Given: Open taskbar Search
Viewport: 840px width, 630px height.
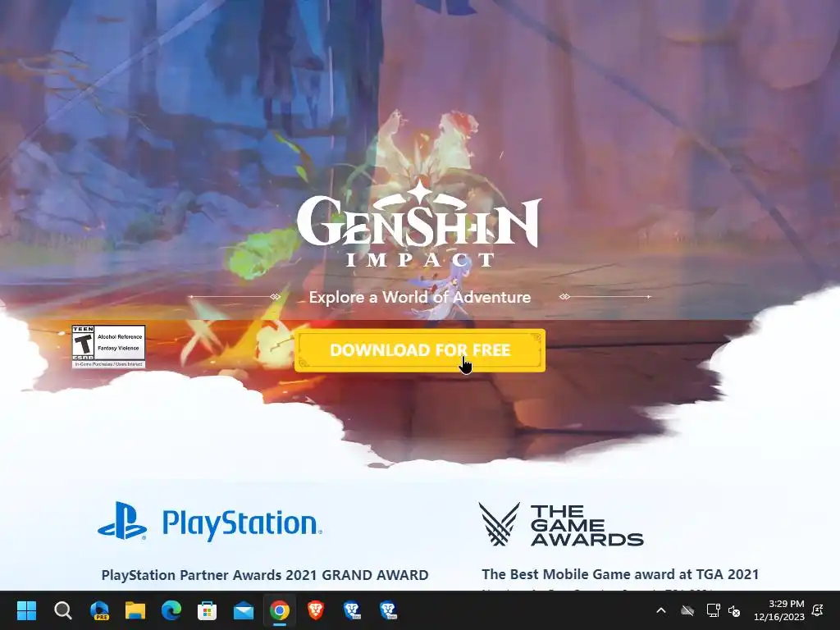Looking at the screenshot, I should (x=62, y=610).
